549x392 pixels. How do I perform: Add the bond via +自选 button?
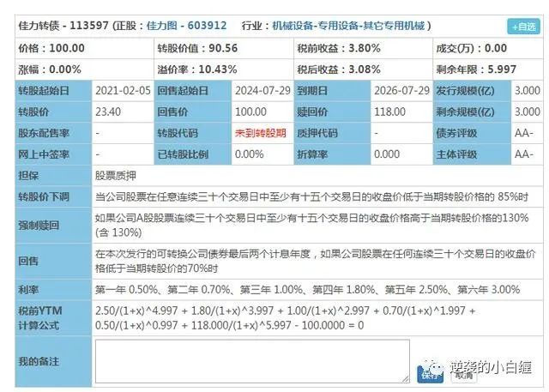(x=523, y=27)
